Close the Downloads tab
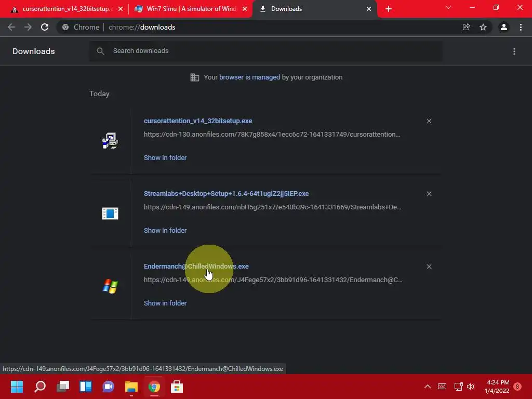 369,9
